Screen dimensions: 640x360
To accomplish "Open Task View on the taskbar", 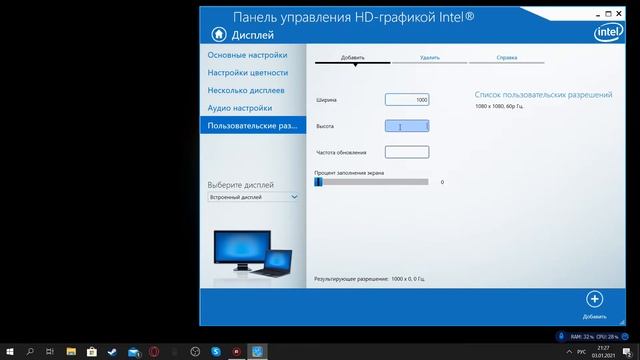I will pos(50,351).
